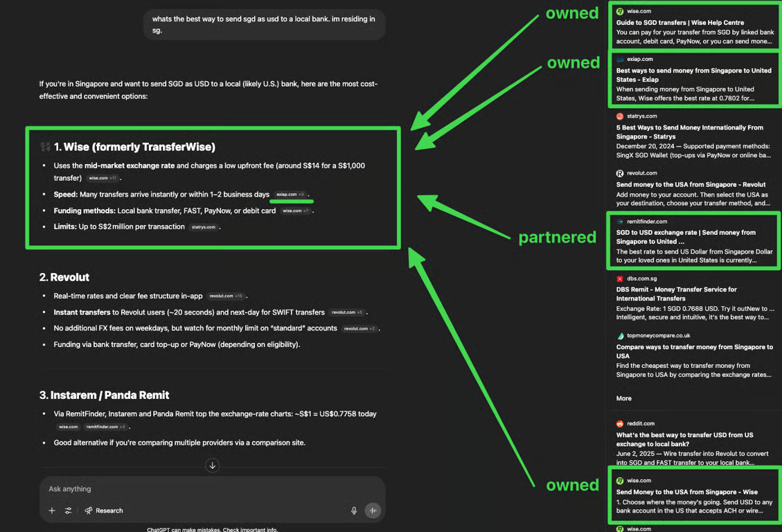Open the remitfinder.com +3 citation chip
This screenshot has height=532, width=782.
[105, 427]
